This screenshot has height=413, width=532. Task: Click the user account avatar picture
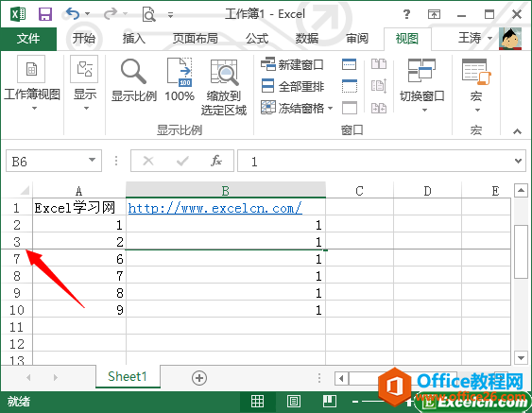510,39
